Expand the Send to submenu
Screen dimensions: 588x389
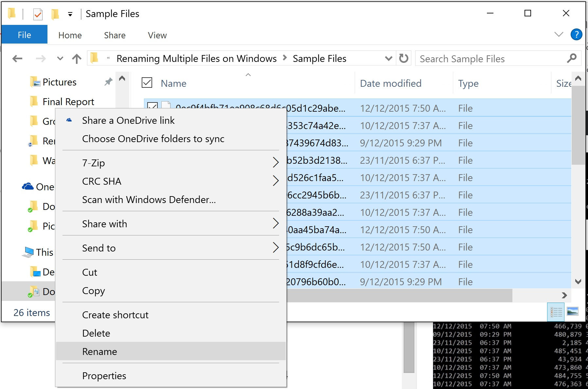(99, 248)
